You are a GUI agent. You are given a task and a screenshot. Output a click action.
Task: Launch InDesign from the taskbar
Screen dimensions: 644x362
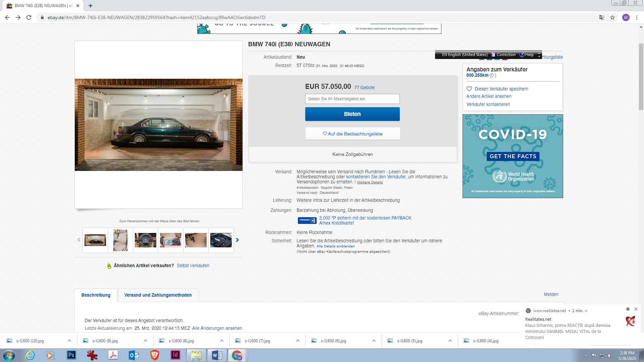tap(175, 355)
